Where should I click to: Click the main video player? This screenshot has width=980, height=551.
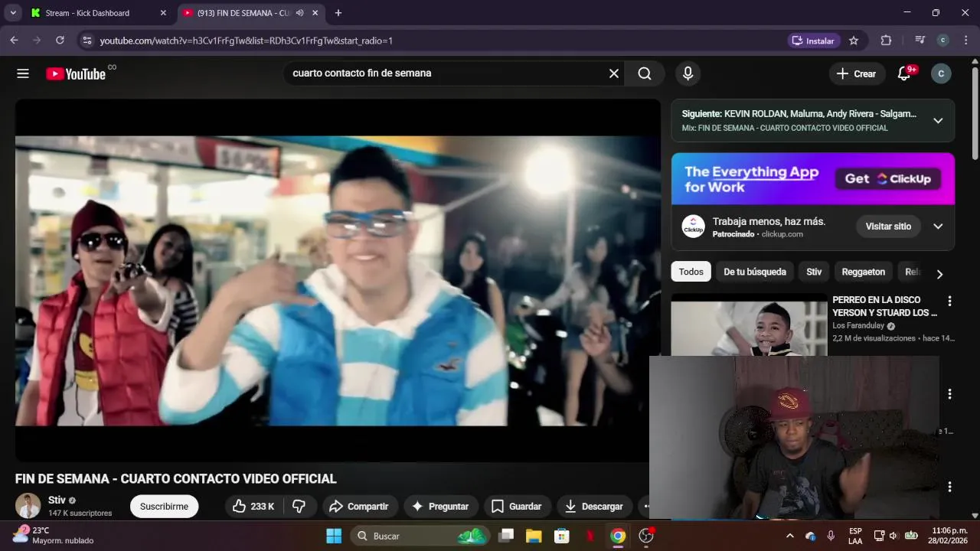click(x=338, y=280)
